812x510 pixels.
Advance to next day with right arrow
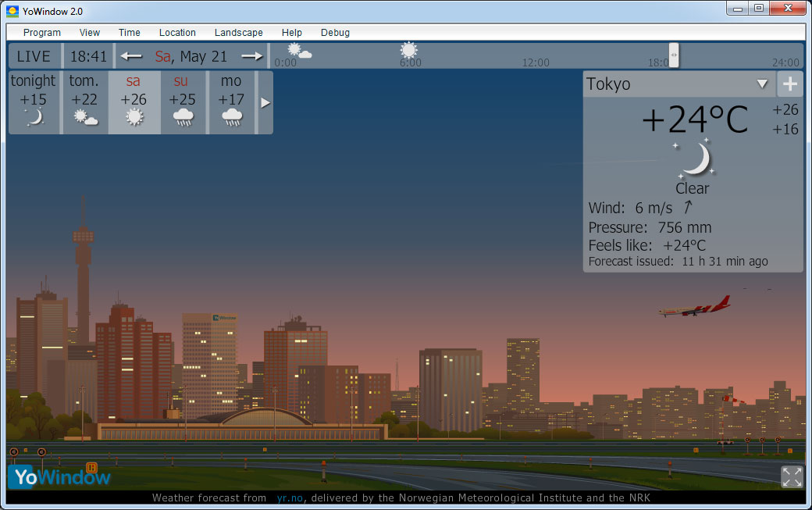252,56
